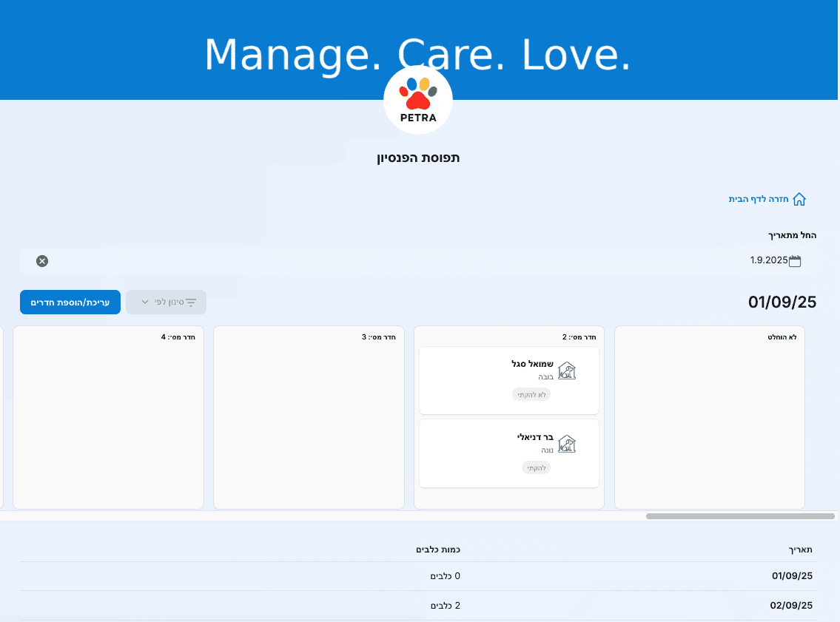The image size is (840, 622).
Task: Click the 01/09/25 date heading
Action: pos(782,302)
